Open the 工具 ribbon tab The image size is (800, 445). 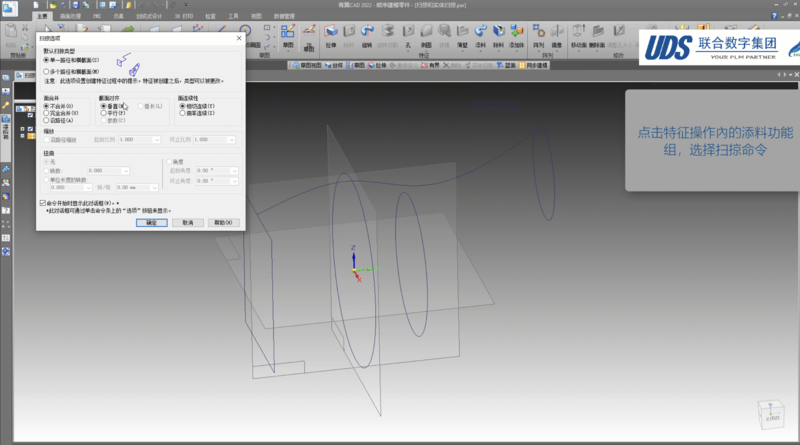(232, 17)
